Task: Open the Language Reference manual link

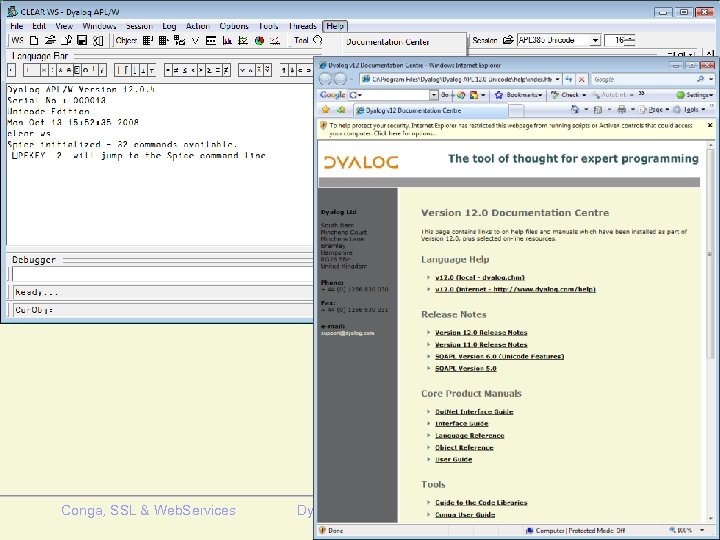Action: [469, 435]
